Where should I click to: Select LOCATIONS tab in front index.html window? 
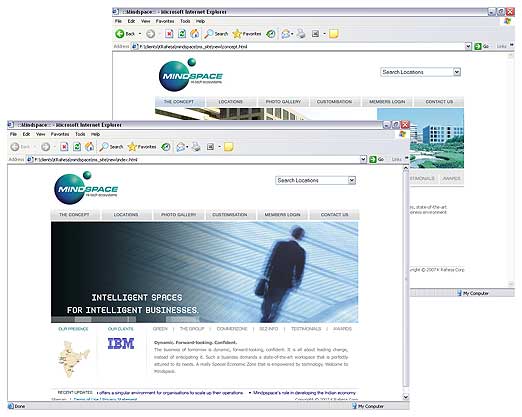(126, 215)
